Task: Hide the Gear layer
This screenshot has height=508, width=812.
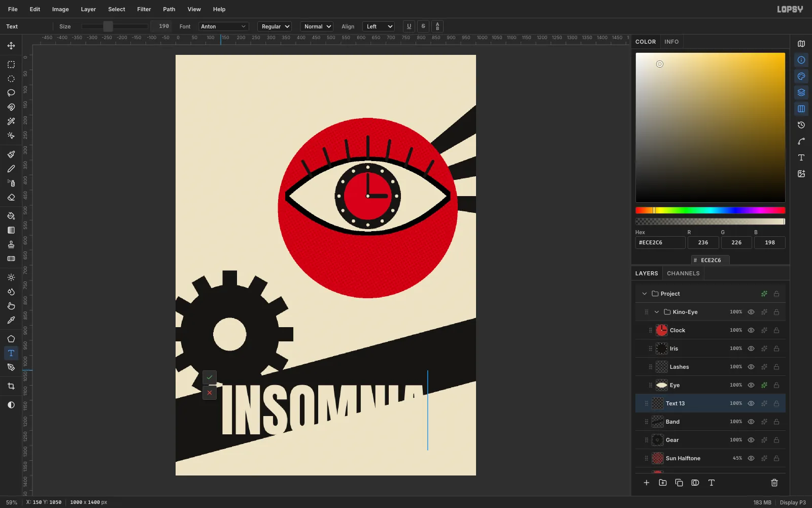Action: click(751, 440)
